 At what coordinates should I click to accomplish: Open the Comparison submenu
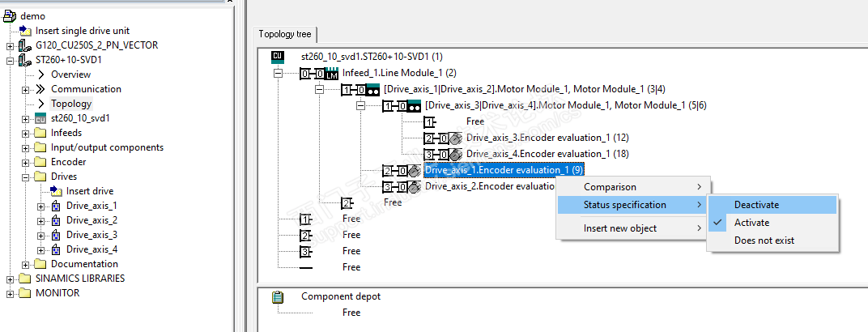coord(632,187)
